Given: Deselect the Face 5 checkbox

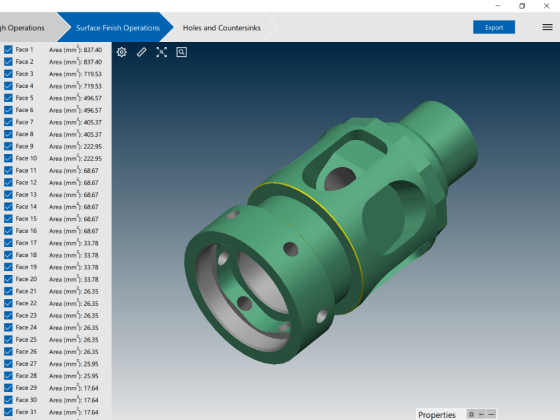Looking at the screenshot, I should (x=8, y=98).
